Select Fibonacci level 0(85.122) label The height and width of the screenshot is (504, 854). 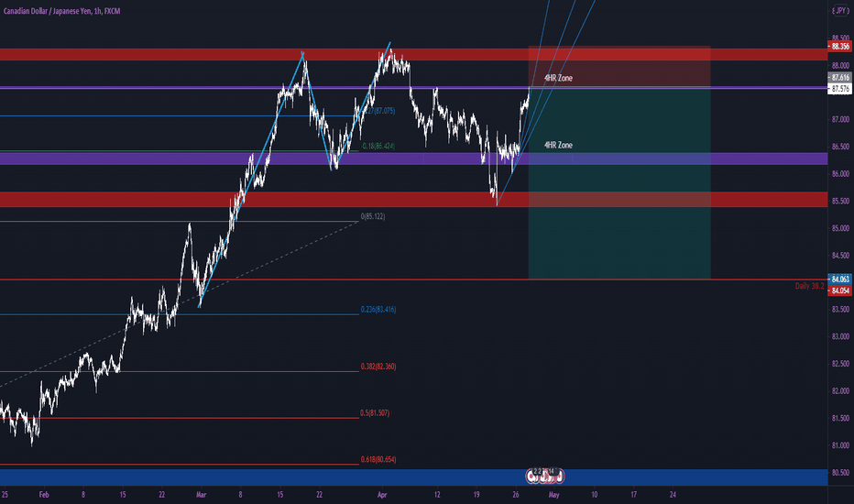(373, 217)
